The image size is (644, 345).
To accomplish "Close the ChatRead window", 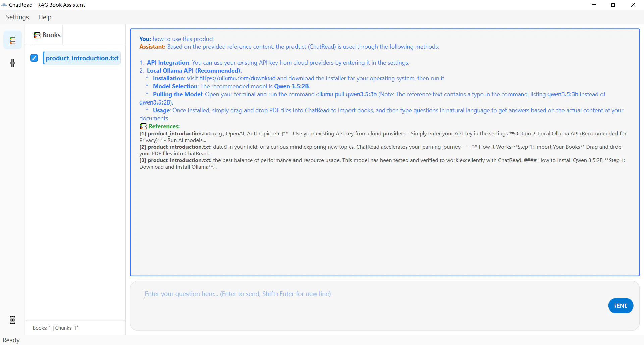I will click(x=633, y=5).
